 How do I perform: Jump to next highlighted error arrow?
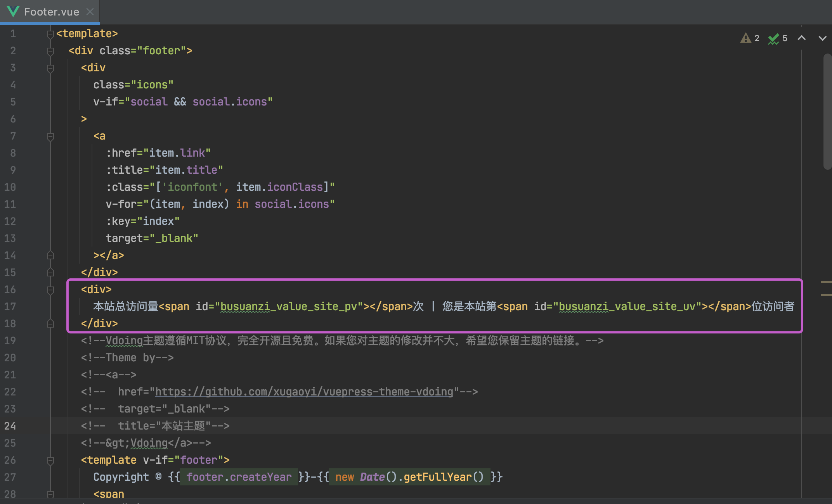coord(822,38)
